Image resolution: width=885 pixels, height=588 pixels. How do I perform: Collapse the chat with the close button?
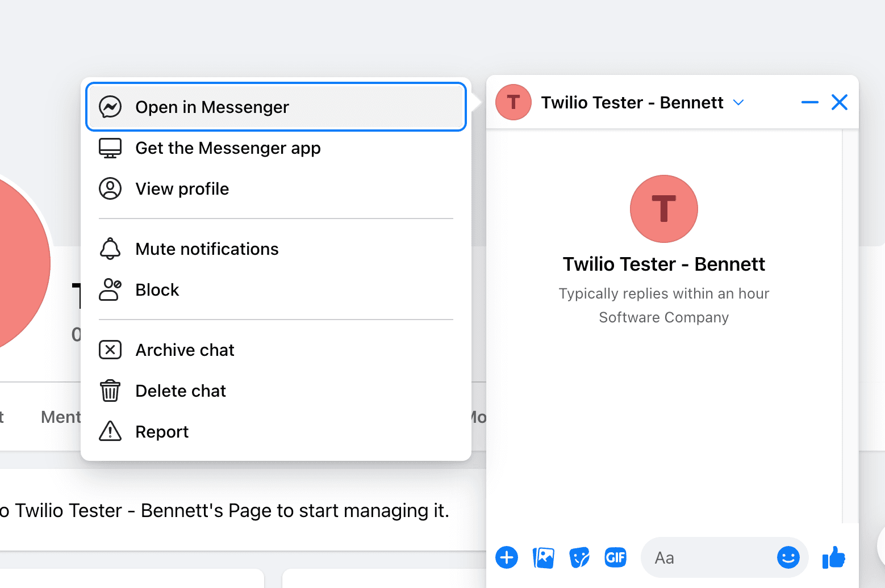[x=840, y=102]
